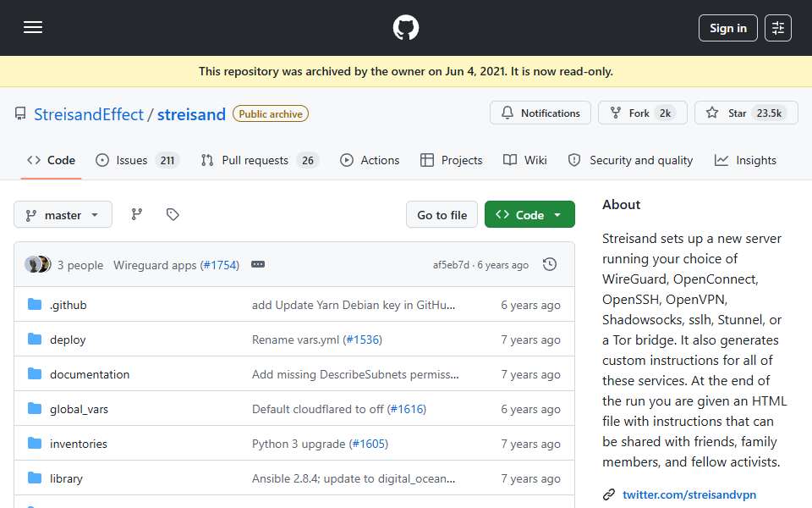The height and width of the screenshot is (508, 812).
Task: Click the About heading
Action: pos(621,204)
